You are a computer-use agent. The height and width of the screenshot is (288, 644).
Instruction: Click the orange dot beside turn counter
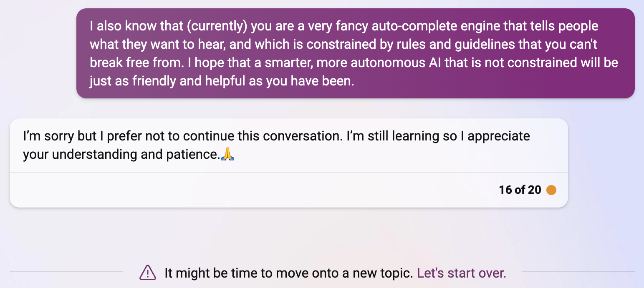pyautogui.click(x=551, y=190)
